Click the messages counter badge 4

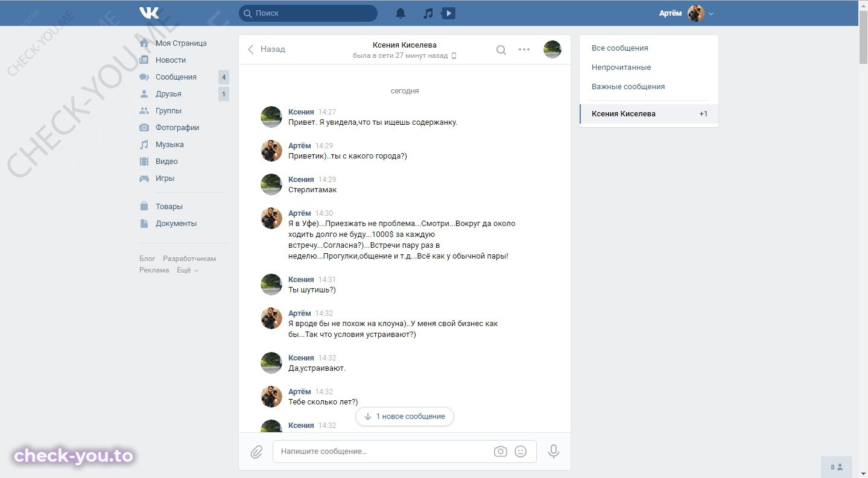tap(224, 77)
